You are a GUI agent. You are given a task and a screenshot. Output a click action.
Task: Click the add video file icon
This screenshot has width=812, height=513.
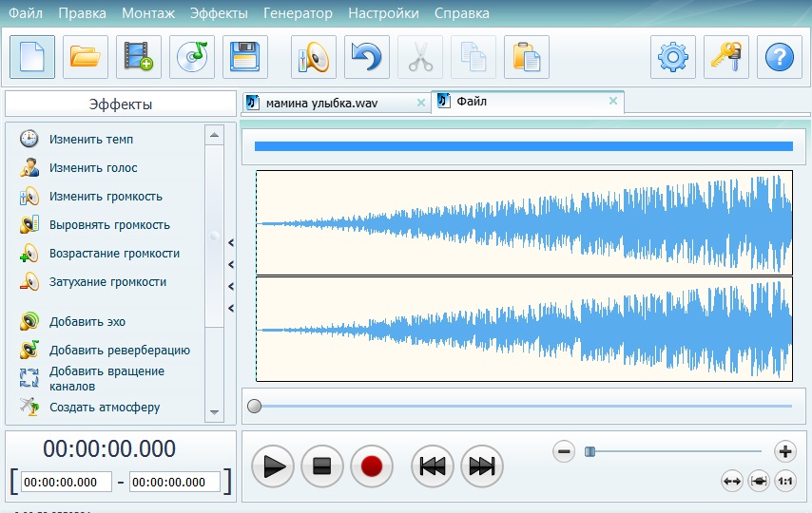(x=139, y=58)
